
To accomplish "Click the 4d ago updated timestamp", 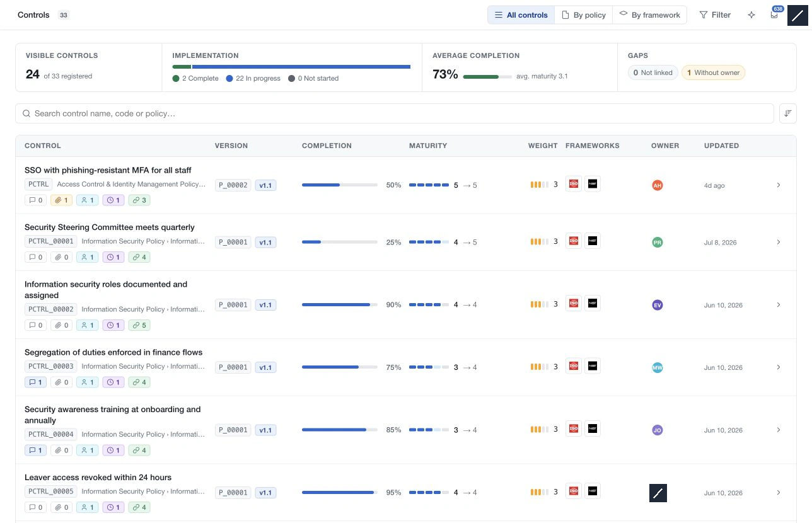I will coord(714,186).
